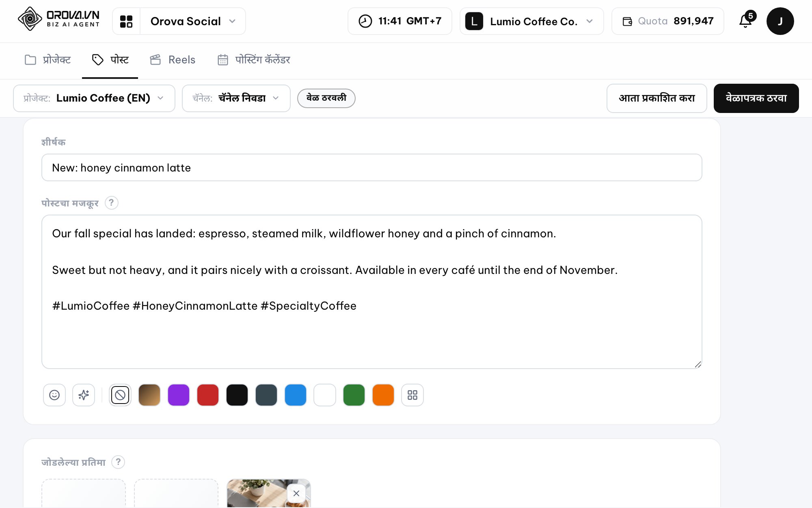Click the वेळापत्रक ठरवा button
The height and width of the screenshot is (508, 812).
(x=756, y=98)
